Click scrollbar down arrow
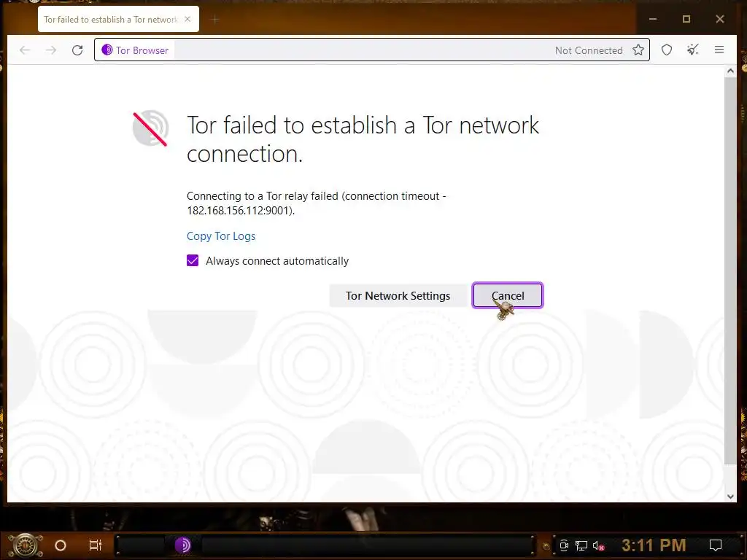The width and height of the screenshot is (747, 560). pos(730,496)
